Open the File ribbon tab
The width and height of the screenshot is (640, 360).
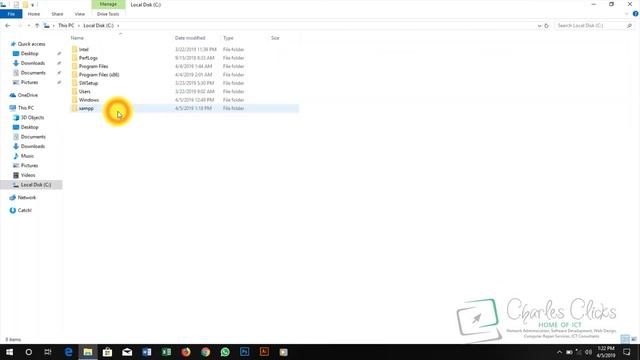11,14
